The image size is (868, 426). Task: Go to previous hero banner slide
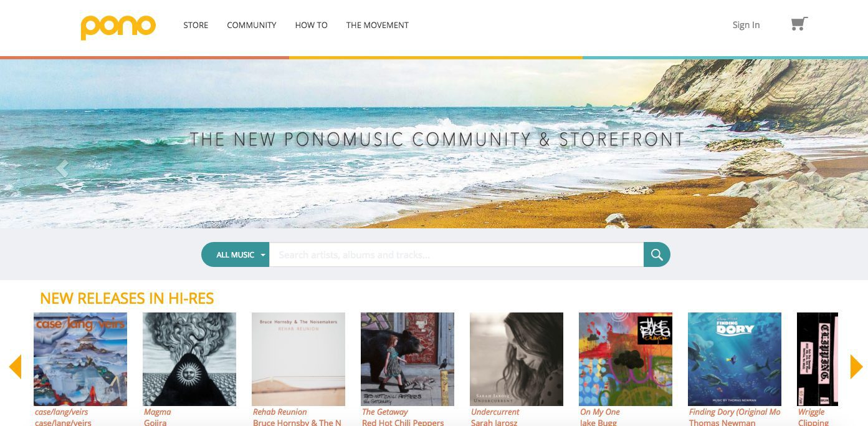pyautogui.click(x=61, y=168)
